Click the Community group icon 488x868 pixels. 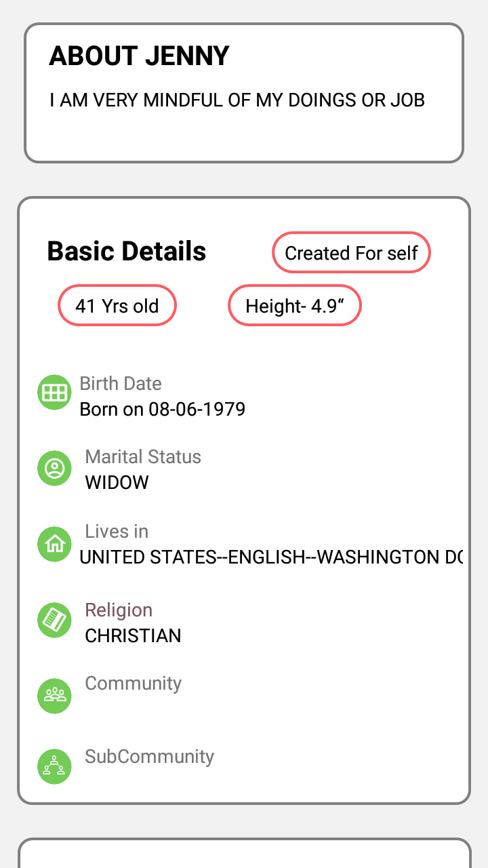pos(54,696)
